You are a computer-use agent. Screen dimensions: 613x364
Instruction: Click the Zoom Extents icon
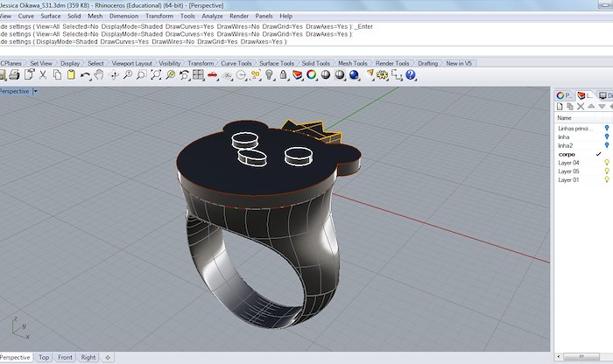click(x=156, y=75)
